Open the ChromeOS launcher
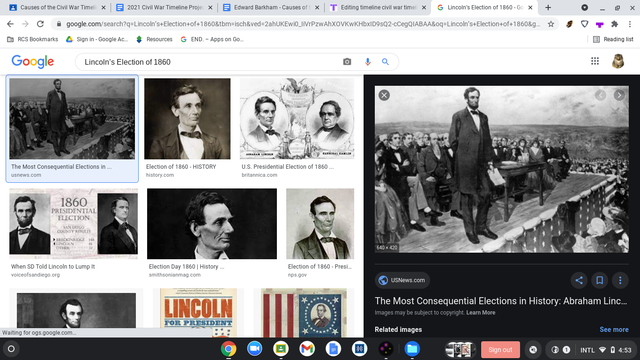 11,349
